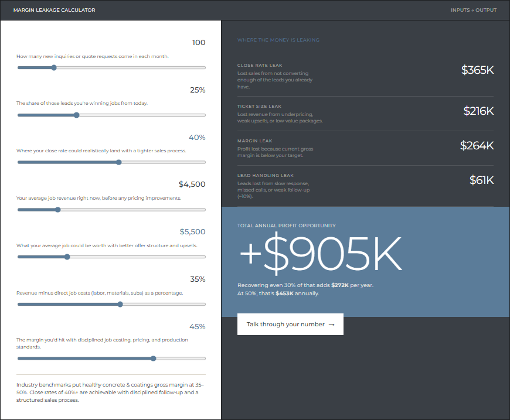
Task: Click the target margin slider handle
Action: [153, 358]
